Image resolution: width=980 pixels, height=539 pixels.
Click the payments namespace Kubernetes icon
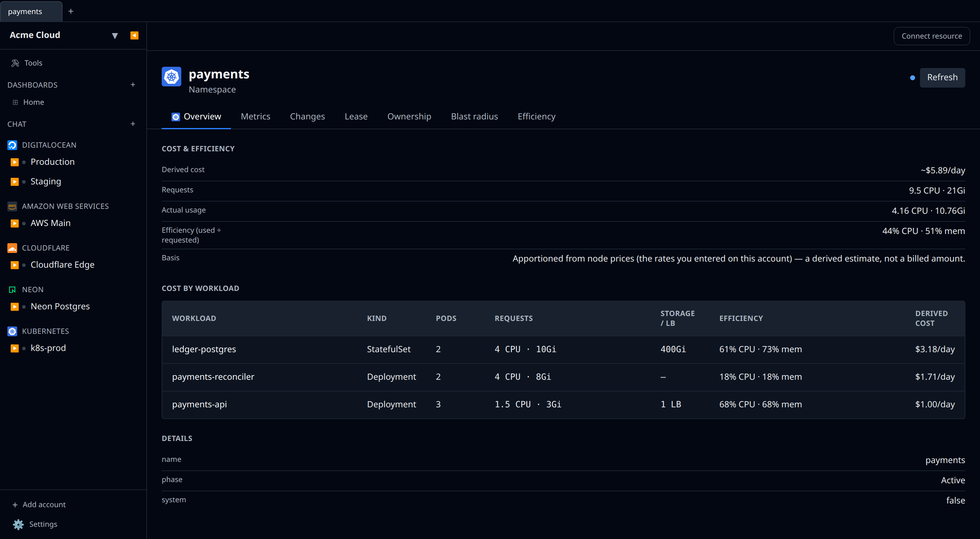pyautogui.click(x=171, y=77)
